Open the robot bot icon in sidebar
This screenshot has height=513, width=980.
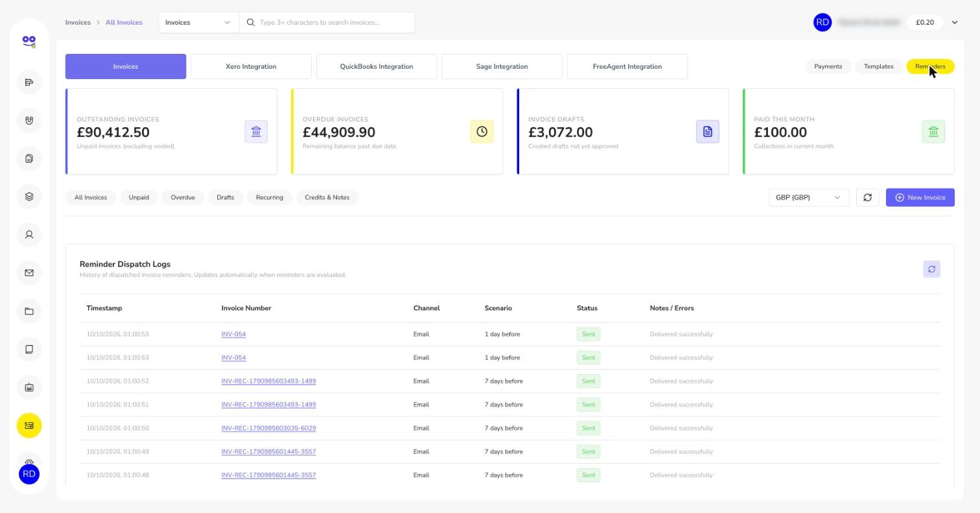coord(29,388)
